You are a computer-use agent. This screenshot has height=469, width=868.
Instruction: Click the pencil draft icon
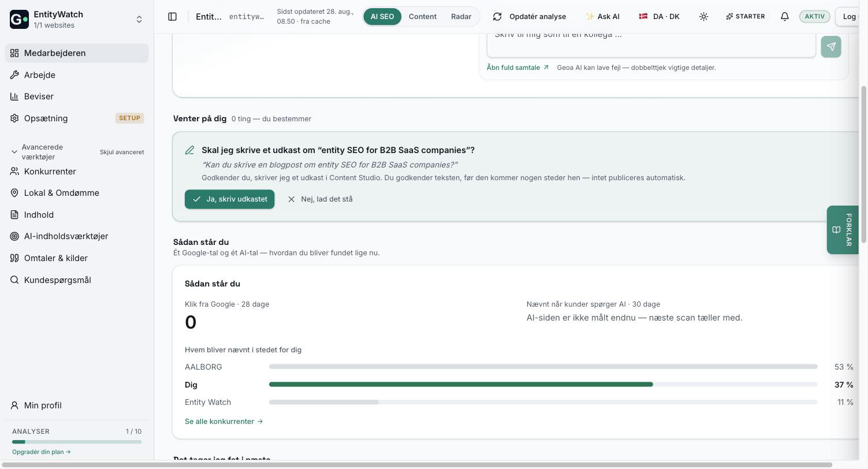click(189, 150)
